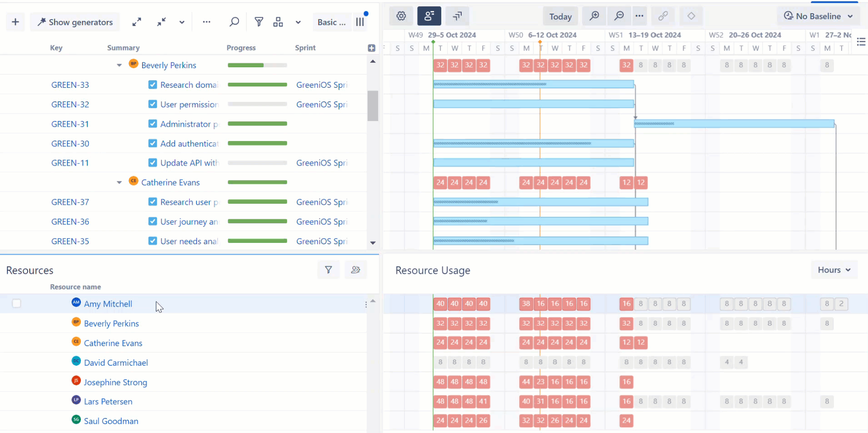Click the team management icon in Resources panel
Screen dimensions: 868x433
(x=355, y=269)
